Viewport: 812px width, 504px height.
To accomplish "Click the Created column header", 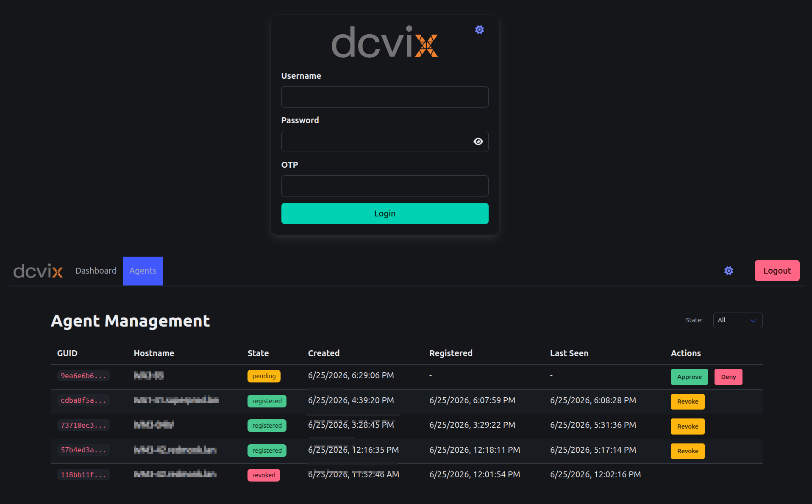I will click(x=324, y=353).
